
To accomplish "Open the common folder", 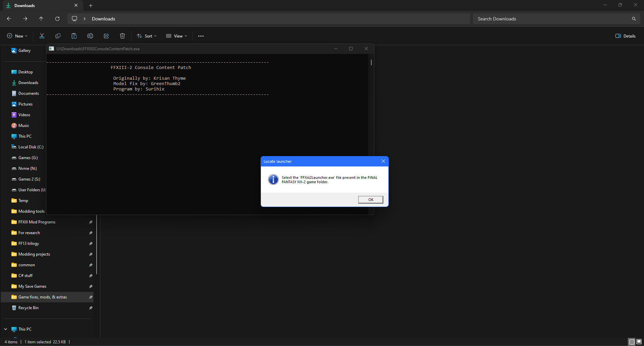I will 26,265.
